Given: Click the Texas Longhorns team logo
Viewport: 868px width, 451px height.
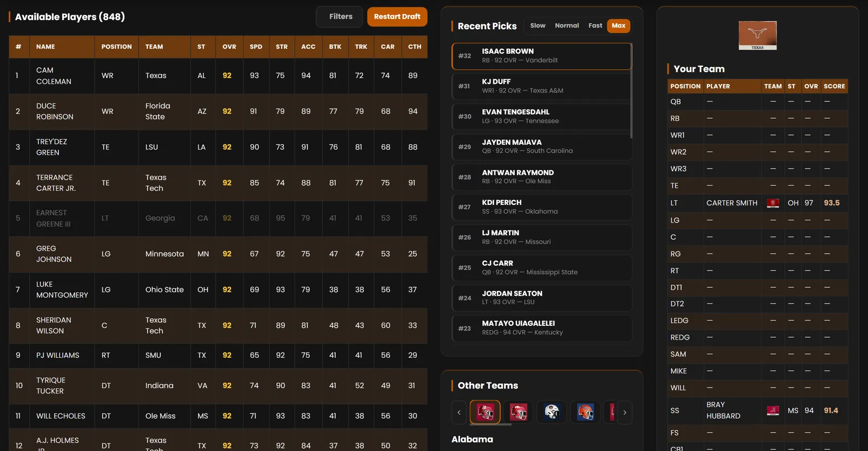Looking at the screenshot, I should (758, 35).
